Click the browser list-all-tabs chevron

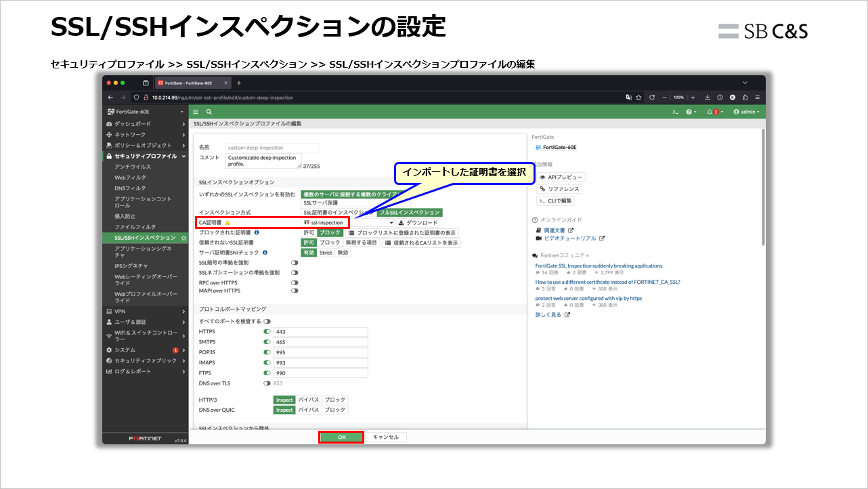point(745,83)
